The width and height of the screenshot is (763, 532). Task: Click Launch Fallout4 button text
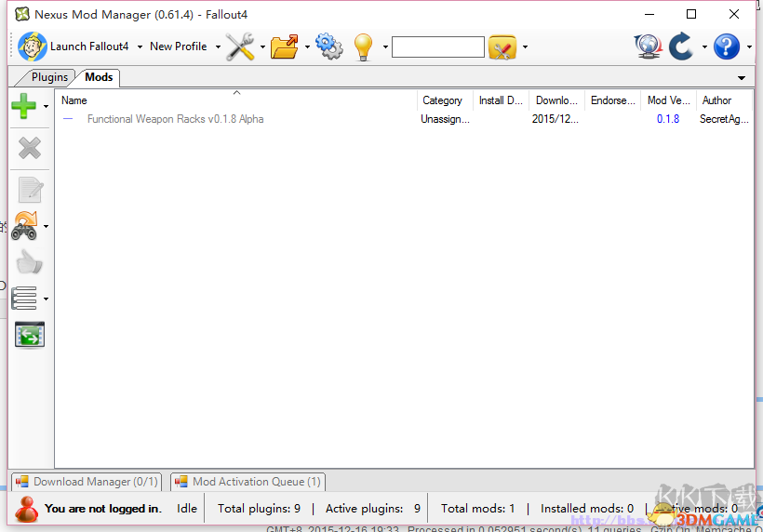pyautogui.click(x=89, y=47)
